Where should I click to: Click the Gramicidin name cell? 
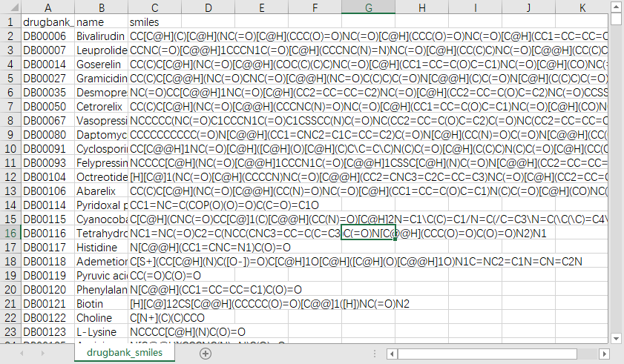(102, 79)
